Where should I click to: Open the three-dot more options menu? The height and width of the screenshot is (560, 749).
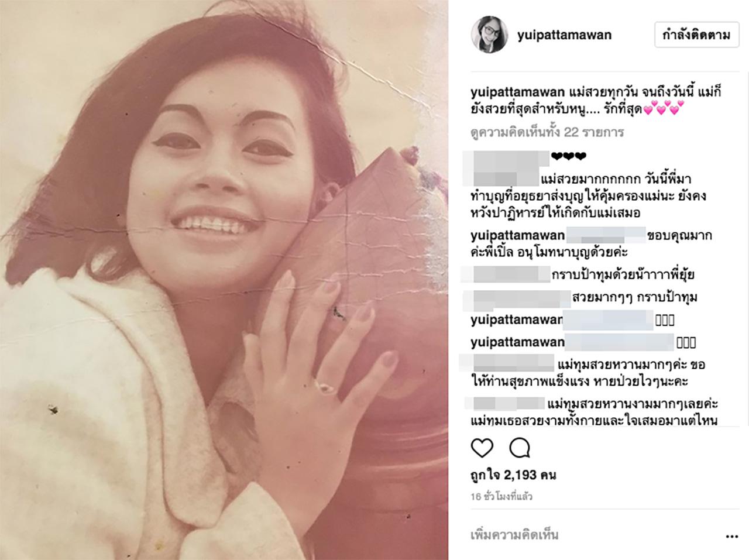click(731, 536)
